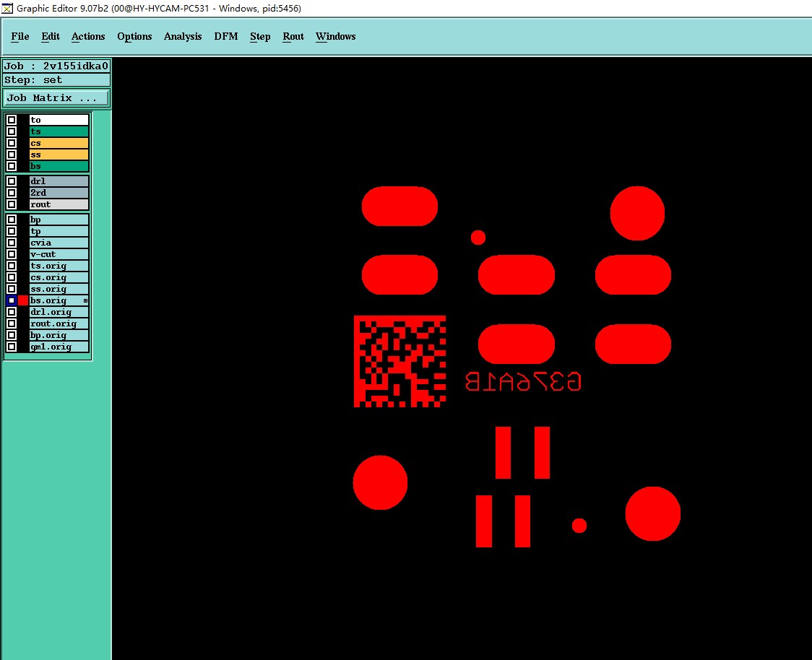Open the Step menu
Image resolution: width=812 pixels, height=660 pixels.
(x=260, y=36)
